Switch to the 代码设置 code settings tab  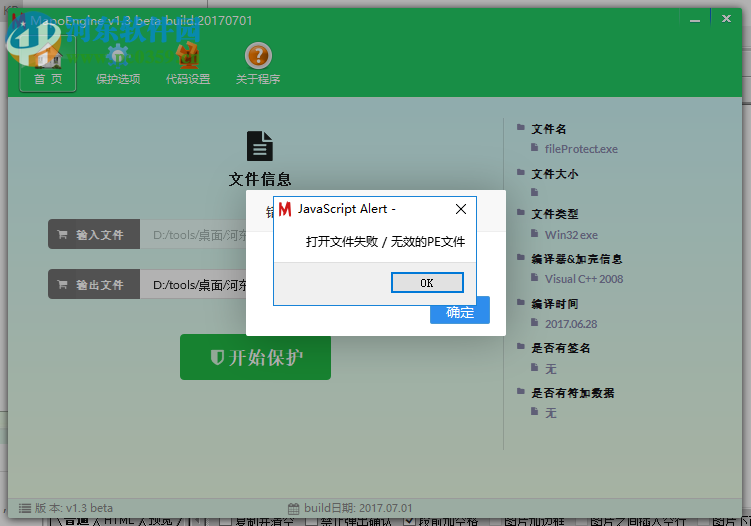pos(188,64)
